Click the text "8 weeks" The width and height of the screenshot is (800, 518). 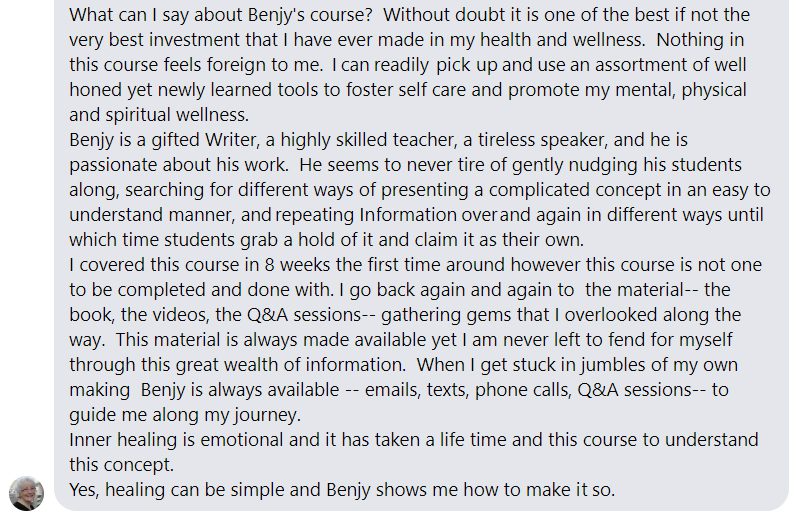297,265
